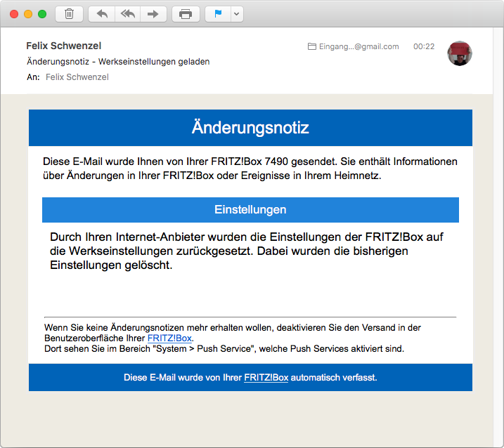Click the Einstellungen section heading
Image resolution: width=504 pixels, height=448 pixels.
coord(250,210)
